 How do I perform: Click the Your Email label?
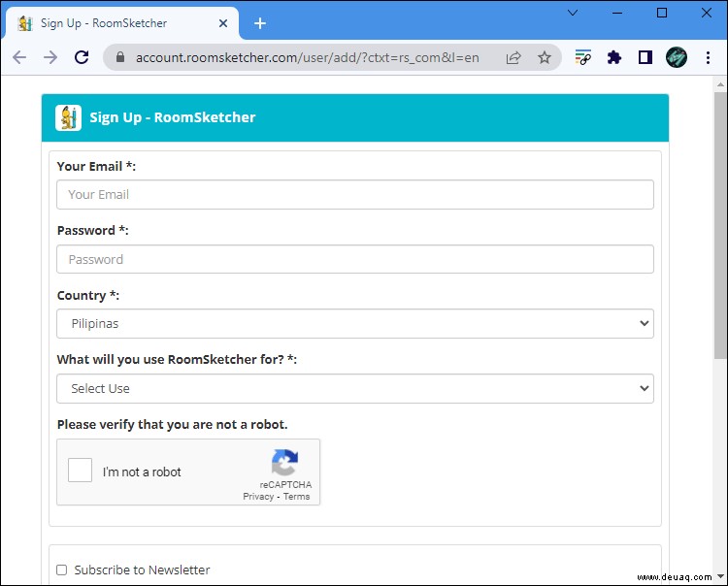(x=96, y=166)
